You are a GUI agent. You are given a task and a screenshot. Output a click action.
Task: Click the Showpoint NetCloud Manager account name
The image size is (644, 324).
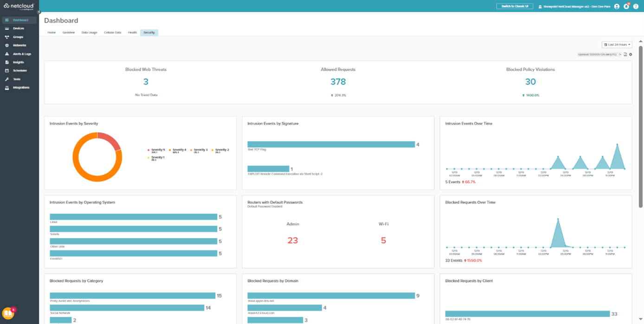[577, 6]
